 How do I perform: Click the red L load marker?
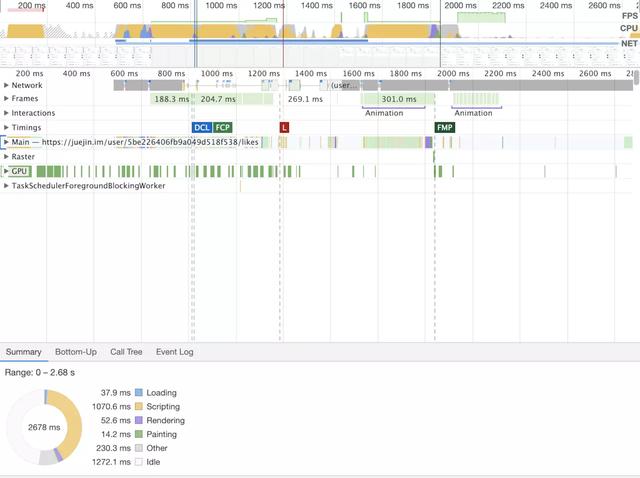pyautogui.click(x=284, y=127)
